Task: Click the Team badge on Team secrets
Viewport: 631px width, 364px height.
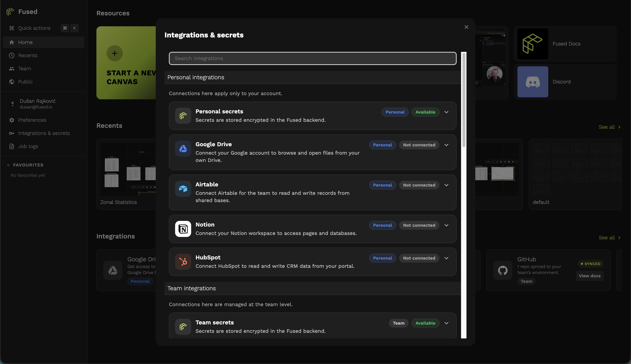Action: coord(399,323)
